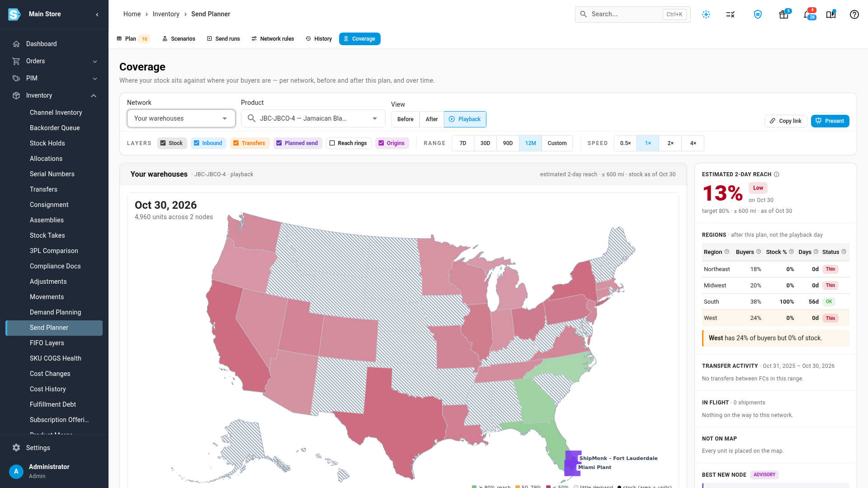Click the administrator avatar

(x=16, y=471)
